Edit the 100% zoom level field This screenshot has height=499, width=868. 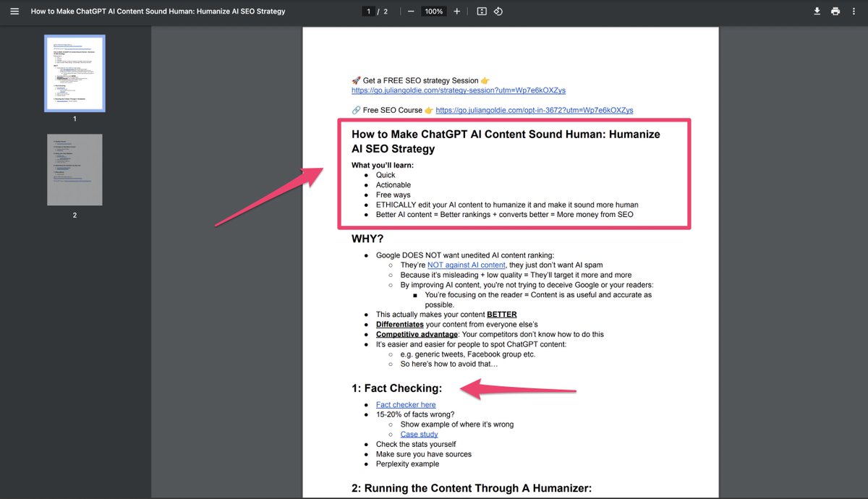434,12
